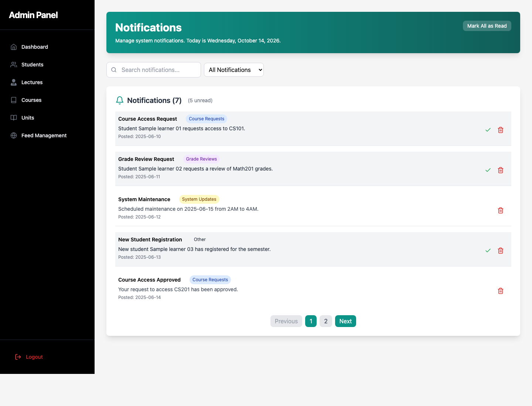Image resolution: width=532 pixels, height=406 pixels.
Task: Delete the Grade Review Request notification
Action: (x=501, y=170)
